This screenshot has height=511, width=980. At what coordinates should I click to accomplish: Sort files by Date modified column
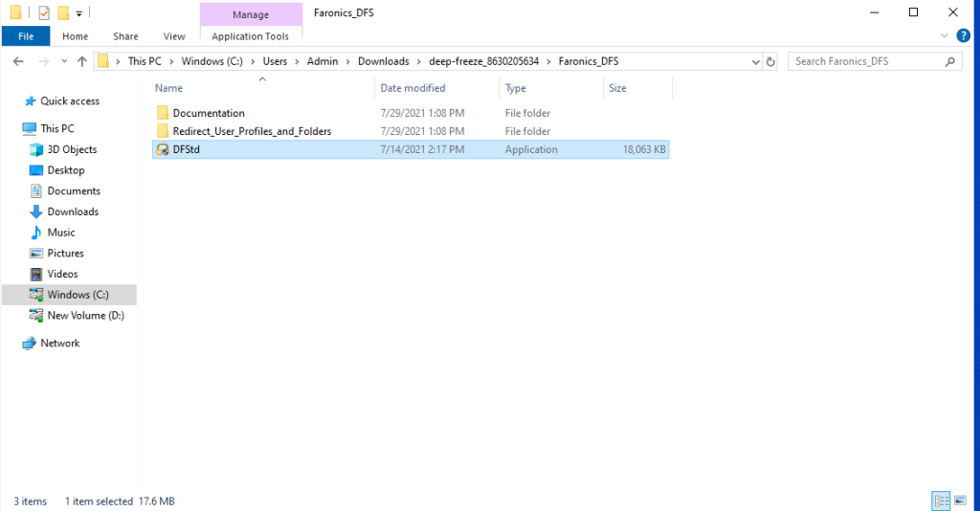(x=412, y=88)
